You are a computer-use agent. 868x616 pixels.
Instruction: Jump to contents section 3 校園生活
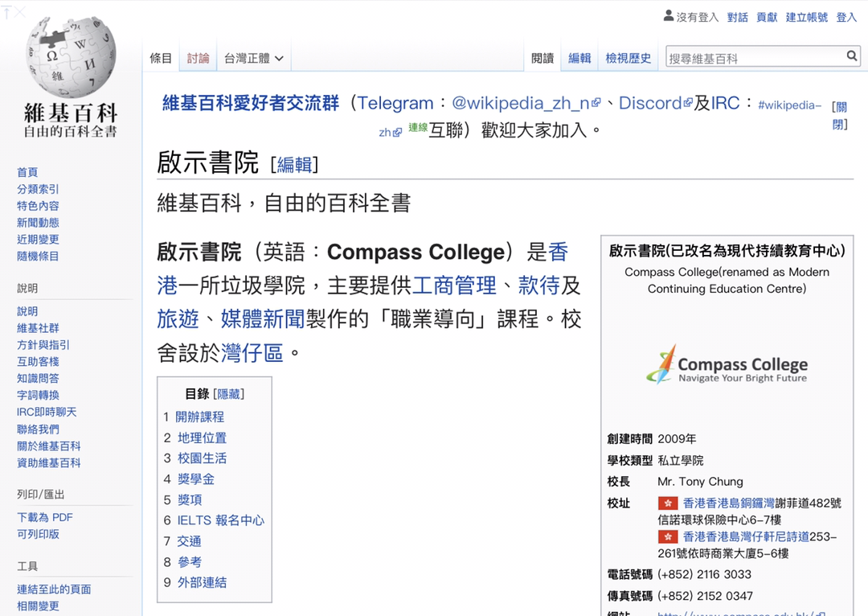[202, 458]
